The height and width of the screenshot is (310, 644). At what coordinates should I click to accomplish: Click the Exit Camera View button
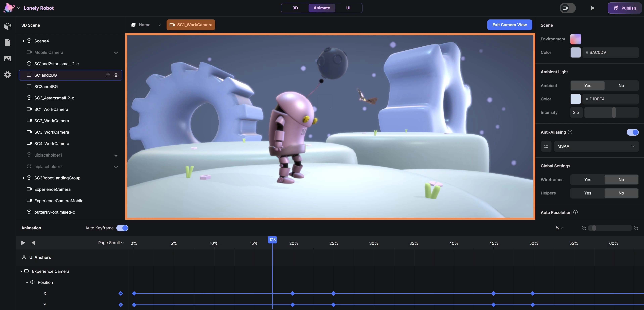(510, 25)
